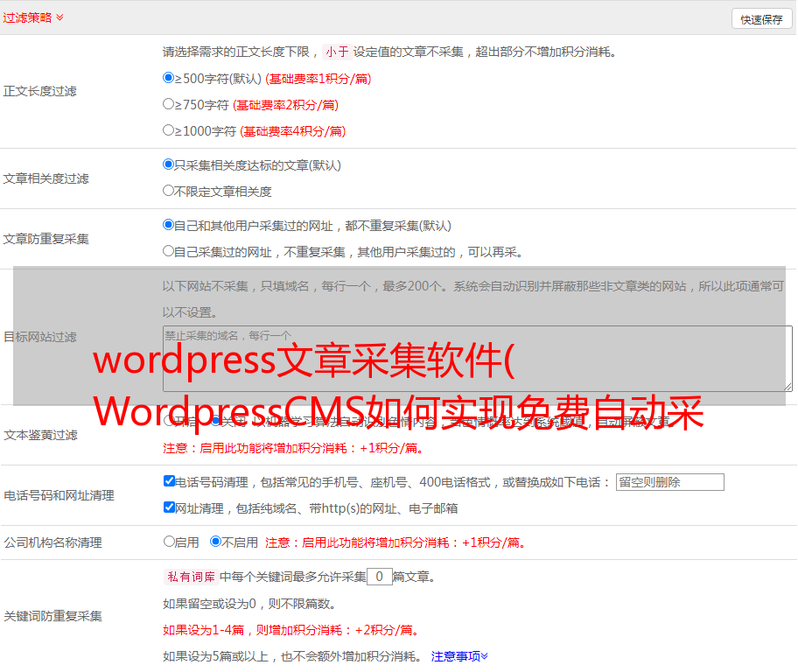
Task: Select ≥1000字符 length option
Action: [x=169, y=129]
